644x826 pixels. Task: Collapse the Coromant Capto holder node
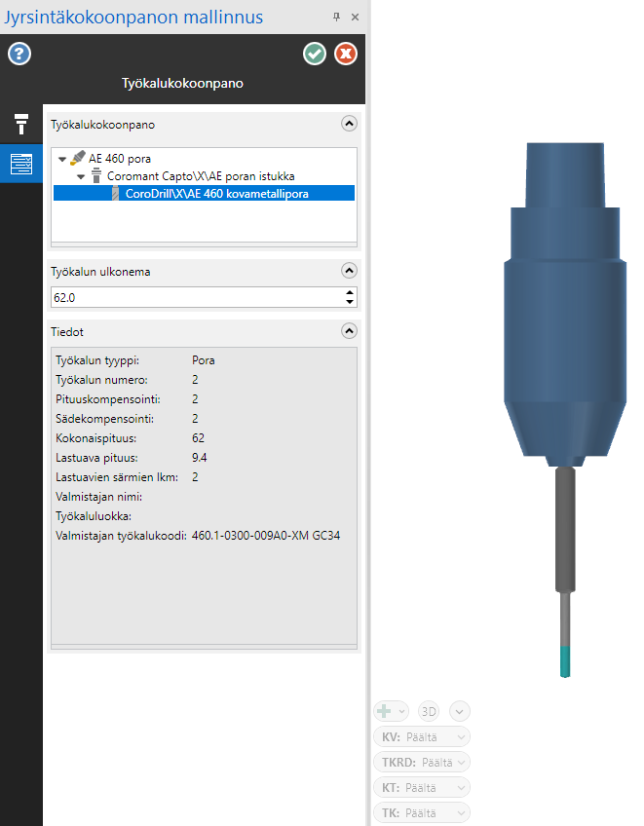[x=82, y=176]
